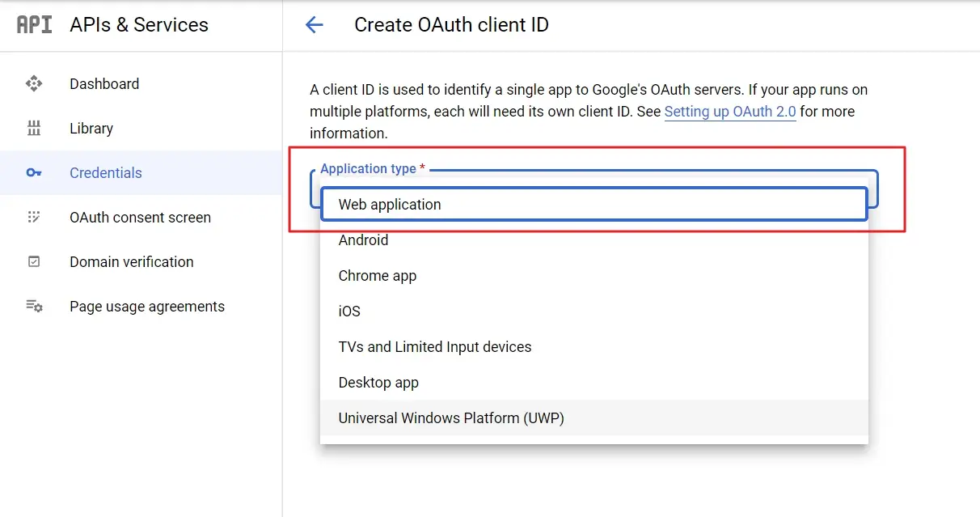Click the Dashboard compass icon
Screen dimensions: 980x517
tap(33, 83)
